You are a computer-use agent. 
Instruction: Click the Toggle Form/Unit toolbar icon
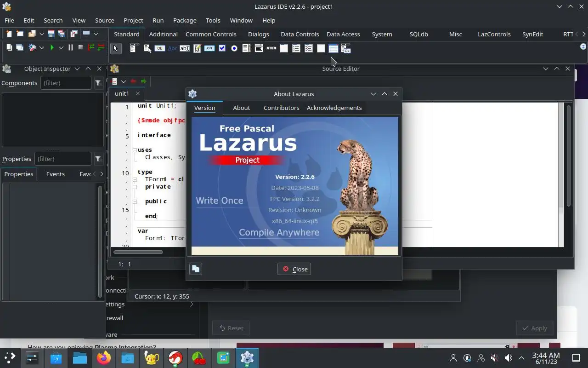(73, 34)
